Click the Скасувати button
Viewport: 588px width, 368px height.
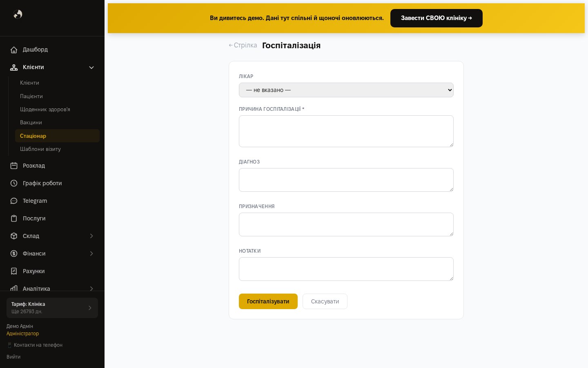325,301
